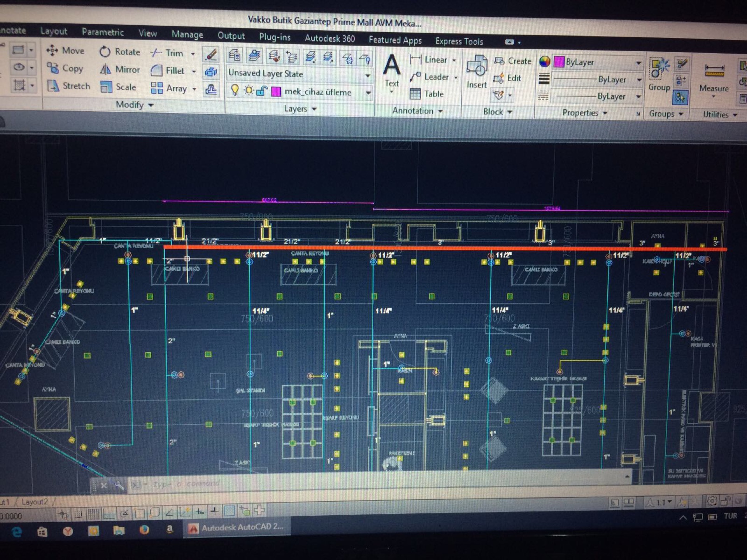Open the Autodesk 360 ribbon tab

coord(330,38)
